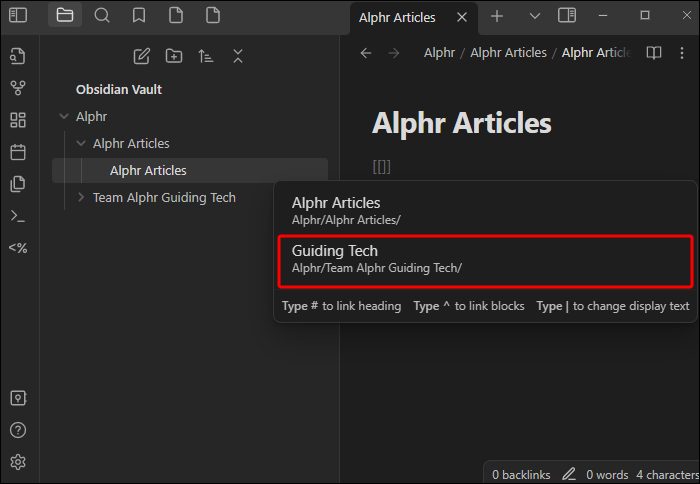Switch to Reading view book icon

[653, 53]
